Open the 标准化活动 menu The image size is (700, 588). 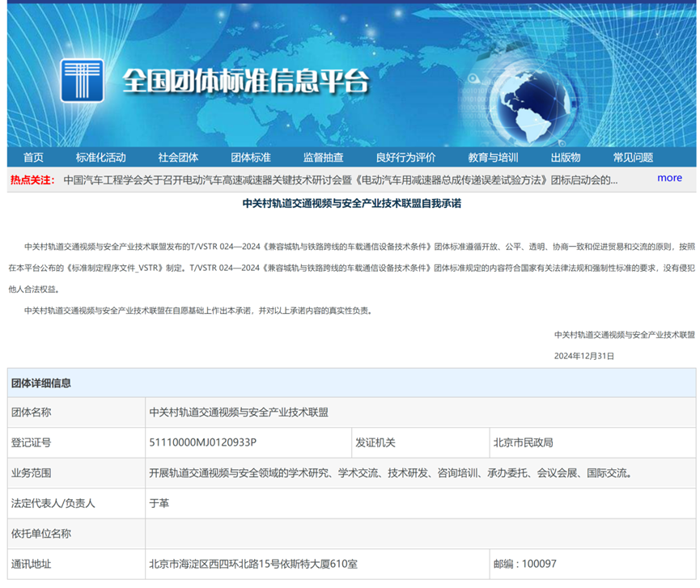[x=101, y=157]
